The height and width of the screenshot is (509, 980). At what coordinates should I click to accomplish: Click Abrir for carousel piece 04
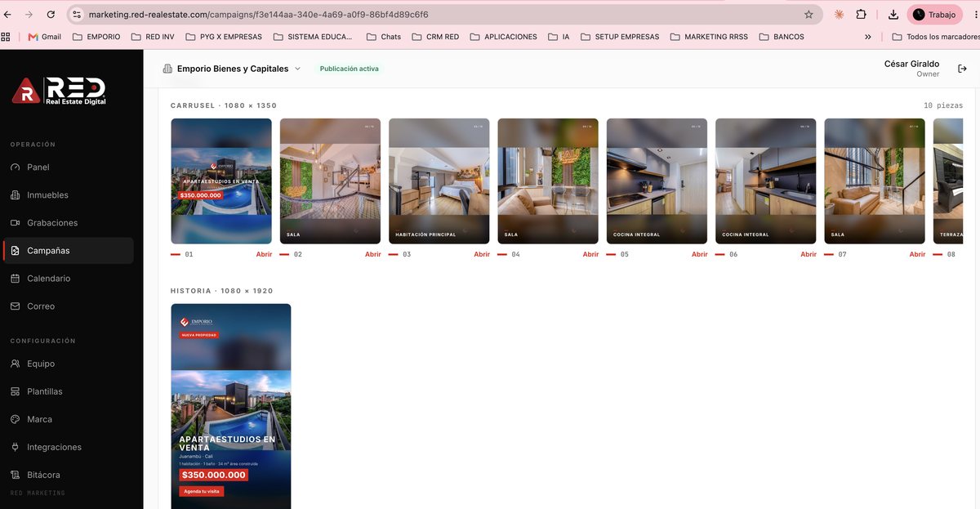pos(590,254)
